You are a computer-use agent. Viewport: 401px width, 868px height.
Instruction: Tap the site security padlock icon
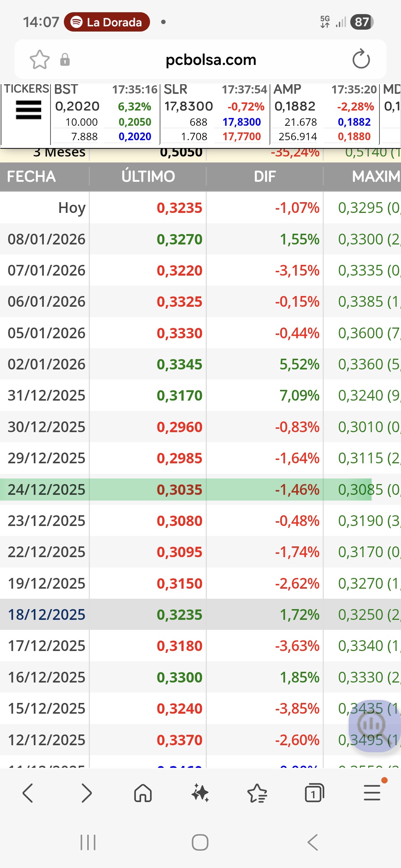click(x=65, y=59)
